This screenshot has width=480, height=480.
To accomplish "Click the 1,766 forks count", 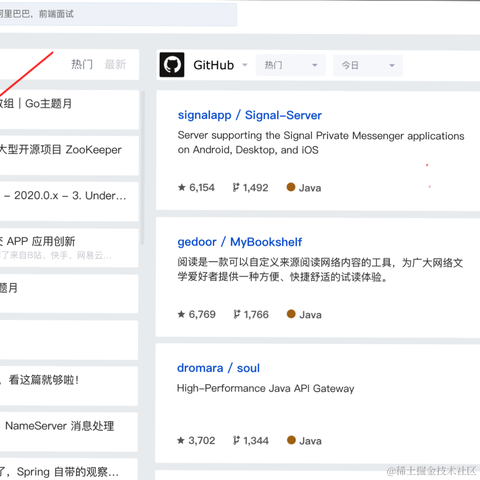I will pos(256,314).
